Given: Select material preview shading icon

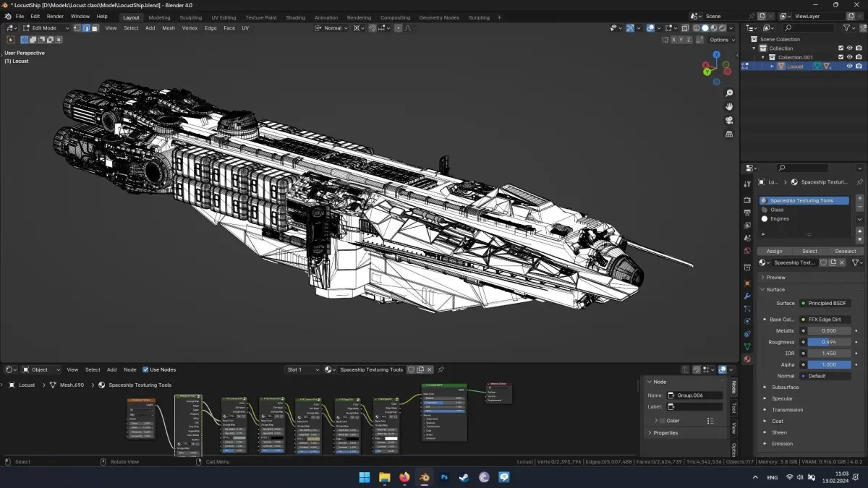Looking at the screenshot, I should pos(714,28).
